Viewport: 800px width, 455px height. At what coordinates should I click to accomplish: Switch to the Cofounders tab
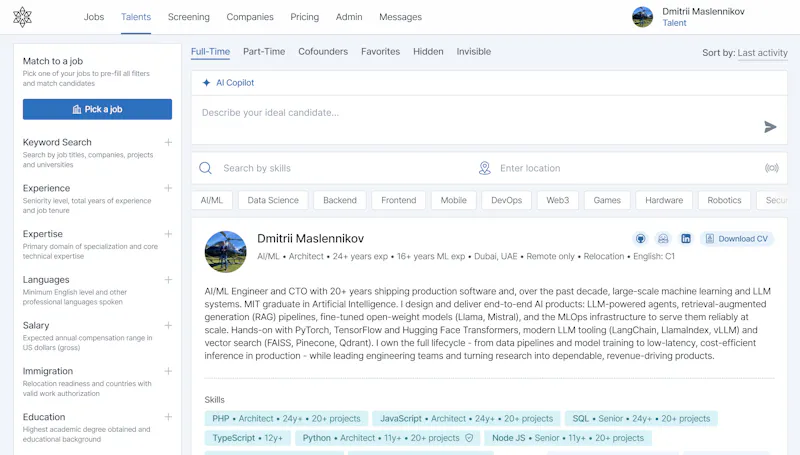tap(323, 52)
